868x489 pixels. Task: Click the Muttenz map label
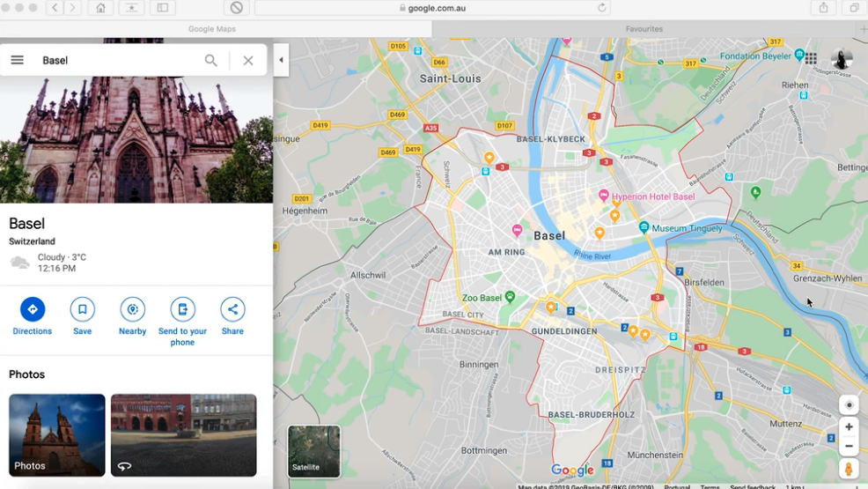(785, 424)
